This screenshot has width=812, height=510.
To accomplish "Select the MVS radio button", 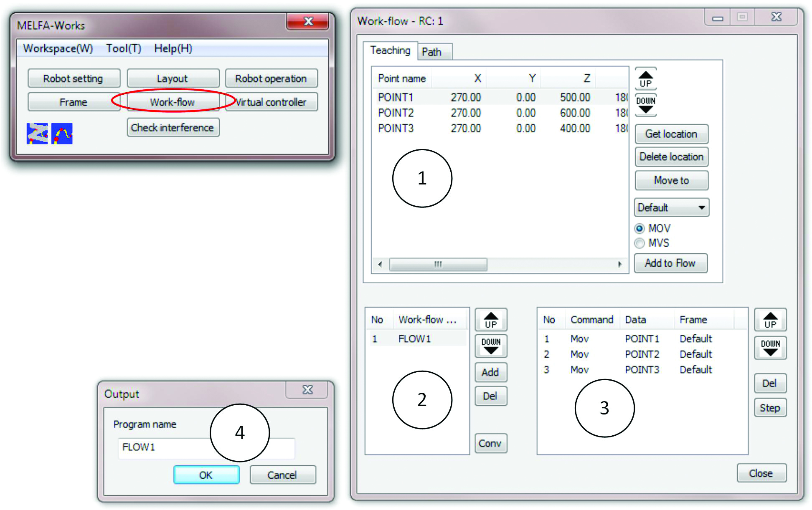I will pos(639,243).
